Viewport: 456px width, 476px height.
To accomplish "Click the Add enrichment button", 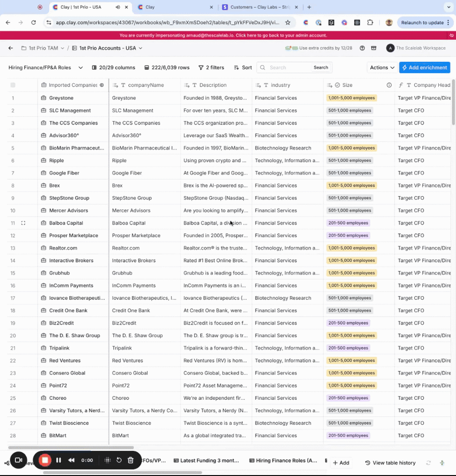I will pyautogui.click(x=424, y=67).
